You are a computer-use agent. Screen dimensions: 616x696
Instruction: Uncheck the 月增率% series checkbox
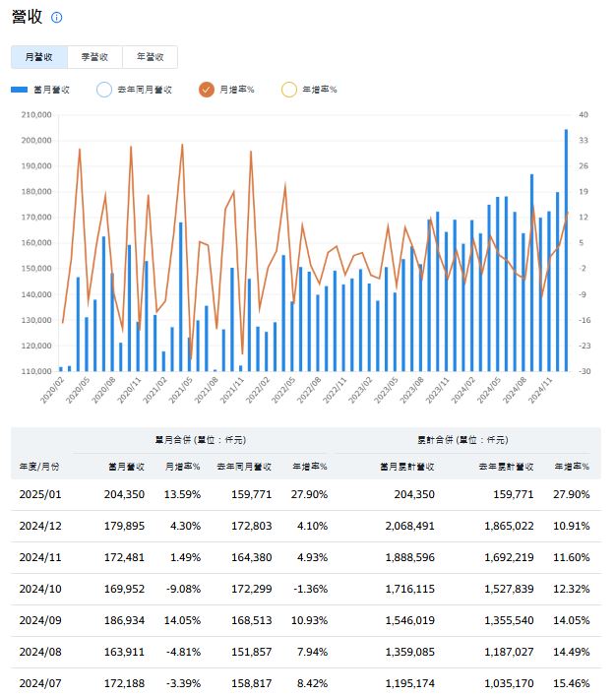click(x=207, y=90)
